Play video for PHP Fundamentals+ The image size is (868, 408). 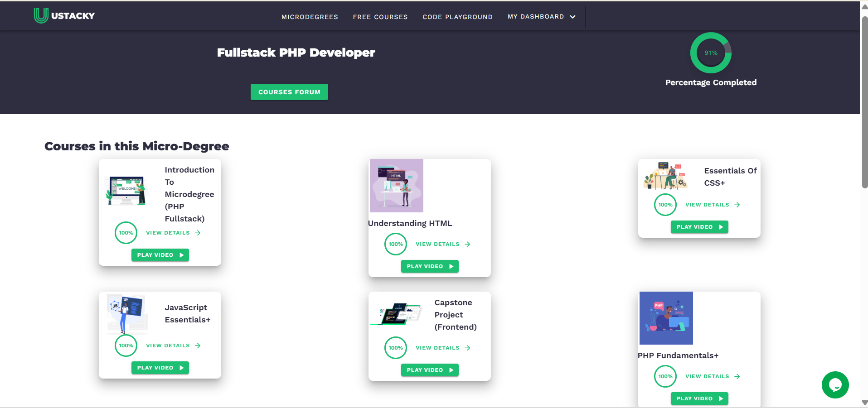(x=699, y=398)
